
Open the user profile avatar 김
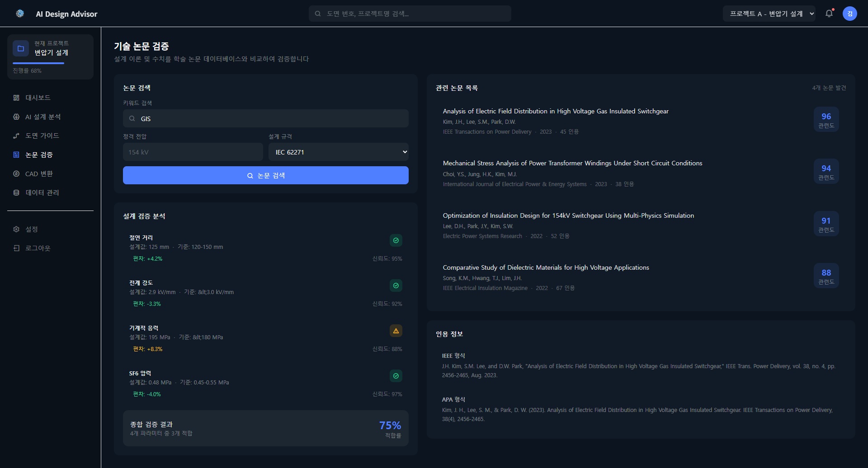[x=850, y=14]
